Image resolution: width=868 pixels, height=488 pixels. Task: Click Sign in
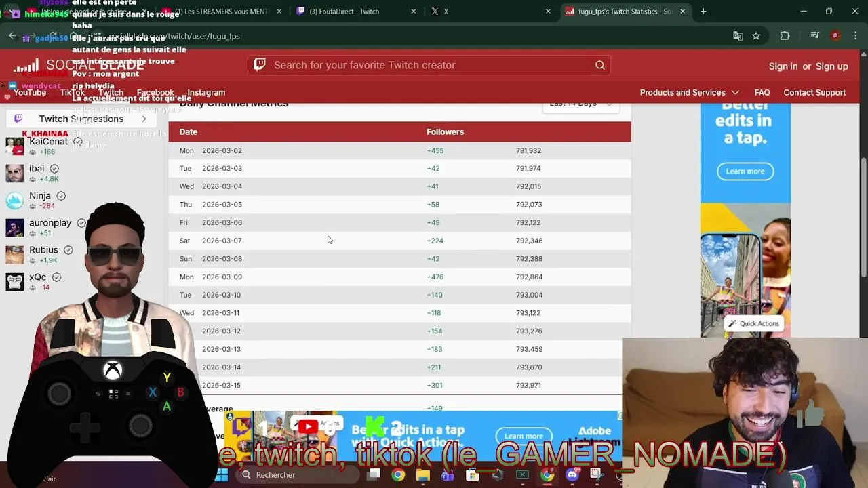(783, 66)
